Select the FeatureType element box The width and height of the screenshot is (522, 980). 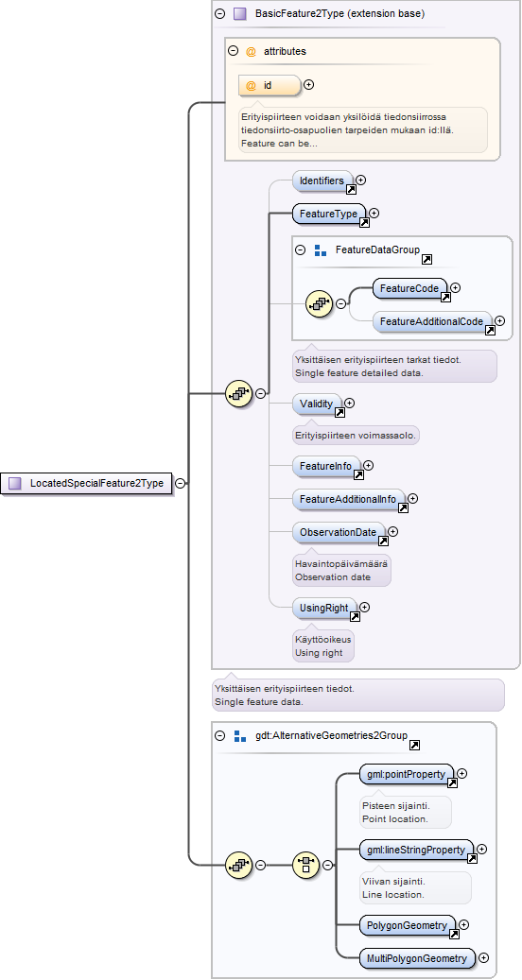[328, 214]
